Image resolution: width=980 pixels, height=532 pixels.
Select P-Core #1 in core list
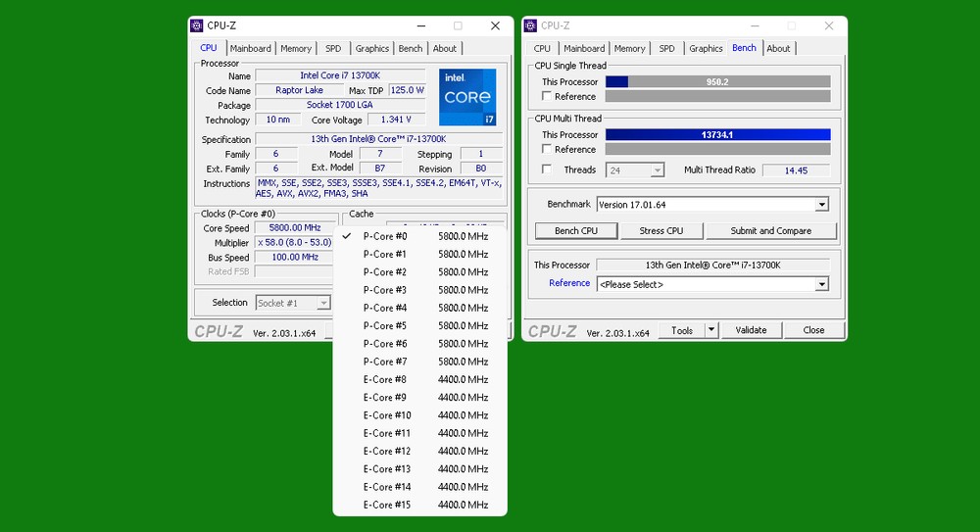point(419,255)
